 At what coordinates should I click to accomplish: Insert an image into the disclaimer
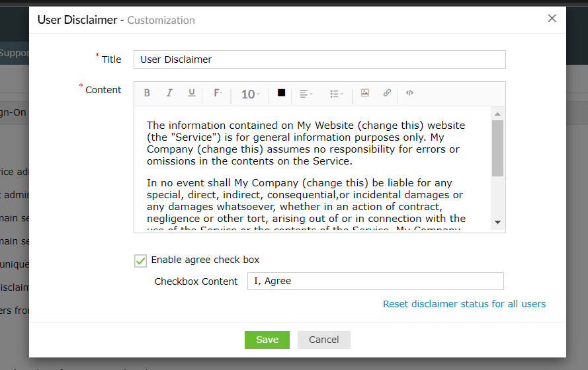click(364, 93)
